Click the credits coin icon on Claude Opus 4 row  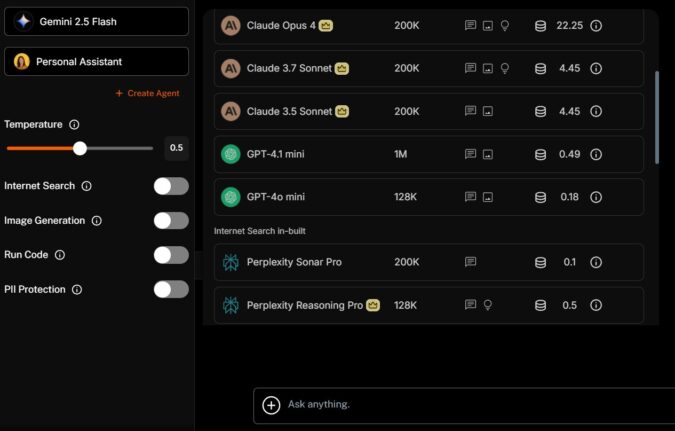pos(540,26)
